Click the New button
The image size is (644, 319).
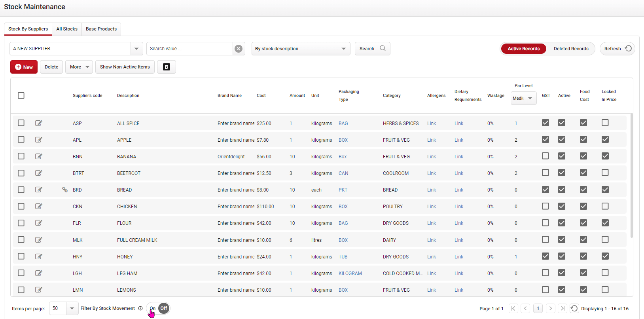[24, 67]
